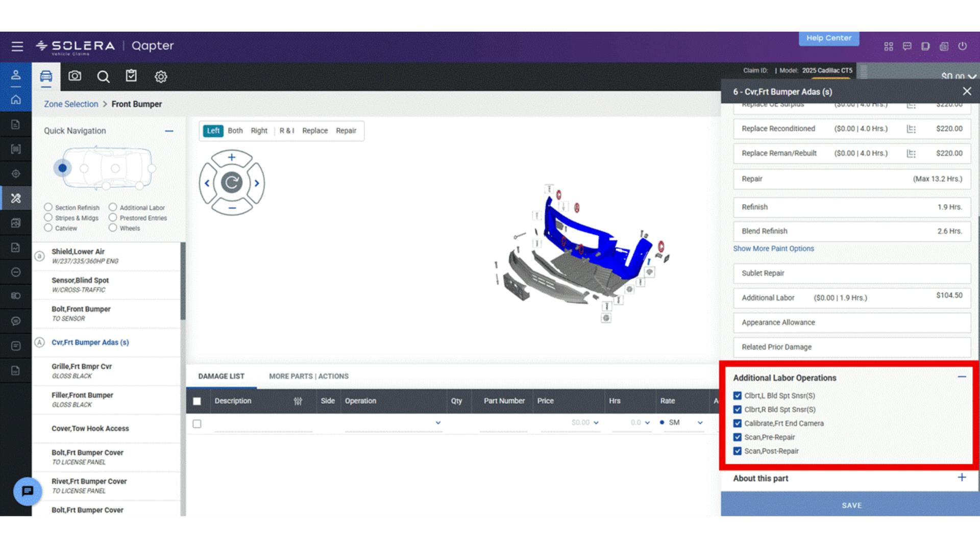Switch to More Parts | Actions tab

(x=308, y=376)
